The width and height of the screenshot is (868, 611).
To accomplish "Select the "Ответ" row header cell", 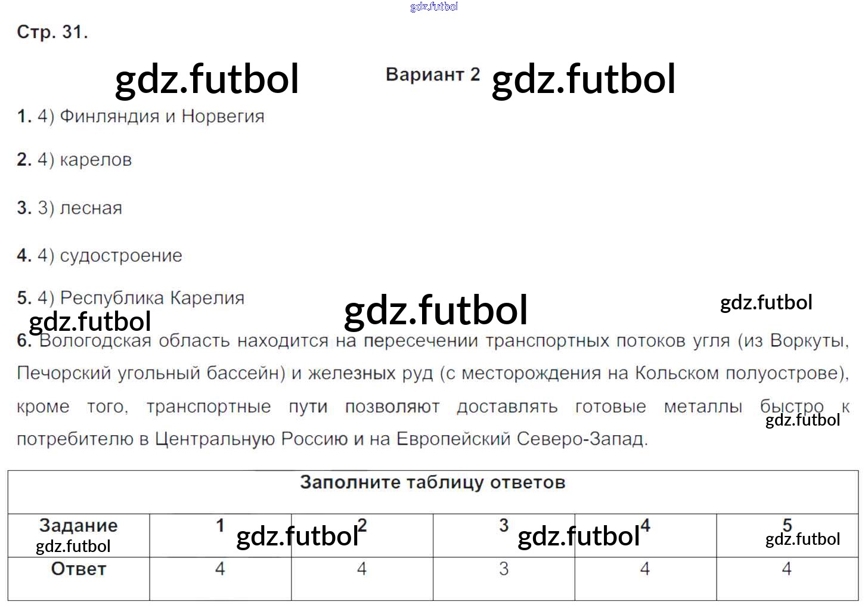I will 78,569.
